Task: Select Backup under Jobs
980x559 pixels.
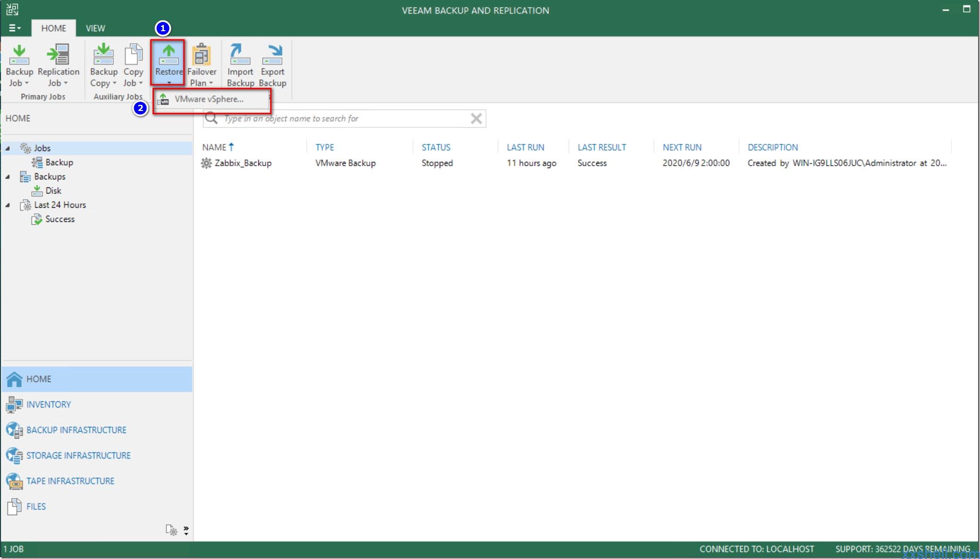Action: 59,162
